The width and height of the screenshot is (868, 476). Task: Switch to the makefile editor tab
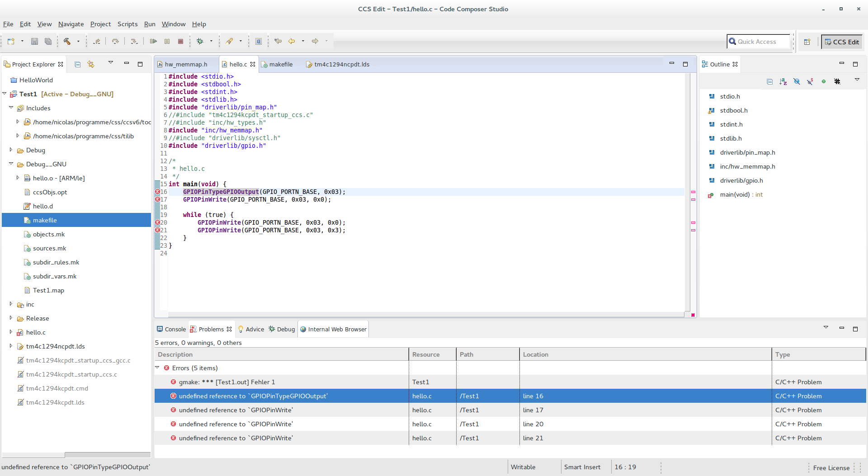pyautogui.click(x=280, y=64)
